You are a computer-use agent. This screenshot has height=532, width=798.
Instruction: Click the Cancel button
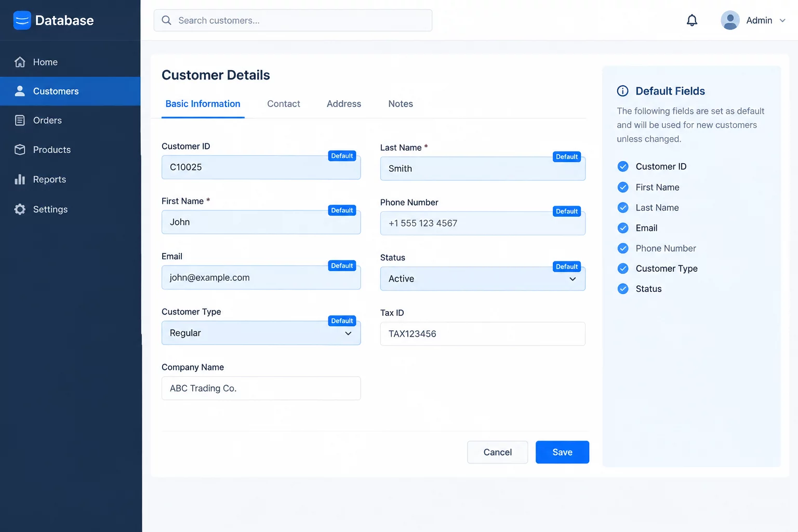pos(498,453)
